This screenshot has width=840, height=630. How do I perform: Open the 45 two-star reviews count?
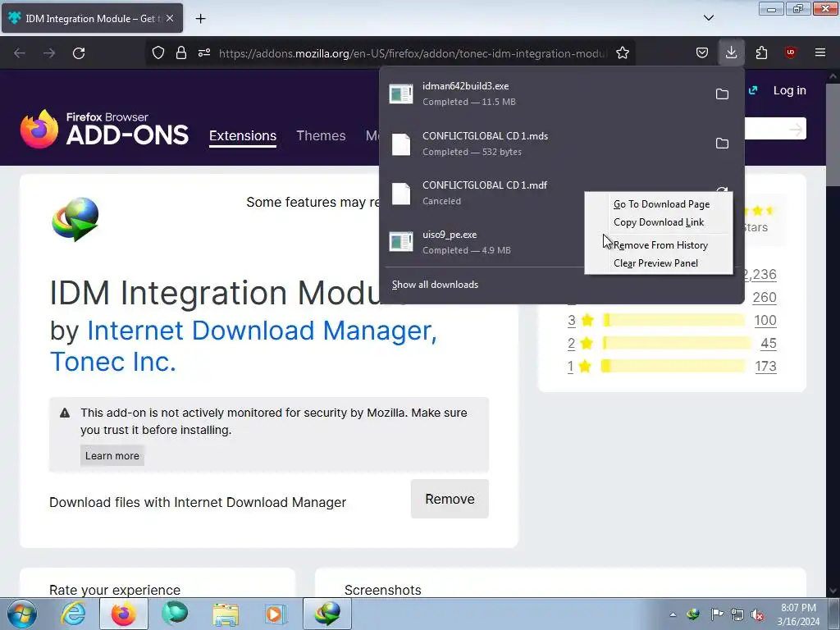[768, 344]
